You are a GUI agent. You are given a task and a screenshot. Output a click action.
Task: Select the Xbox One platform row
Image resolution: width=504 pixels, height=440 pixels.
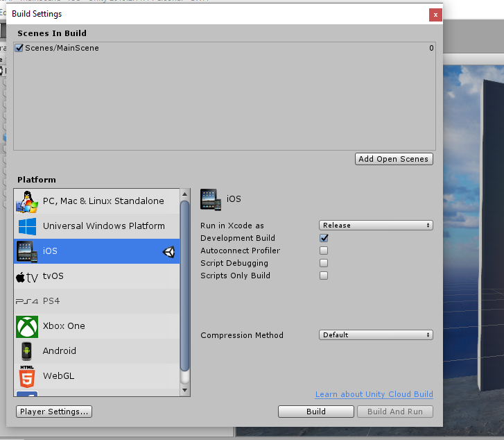click(97, 326)
